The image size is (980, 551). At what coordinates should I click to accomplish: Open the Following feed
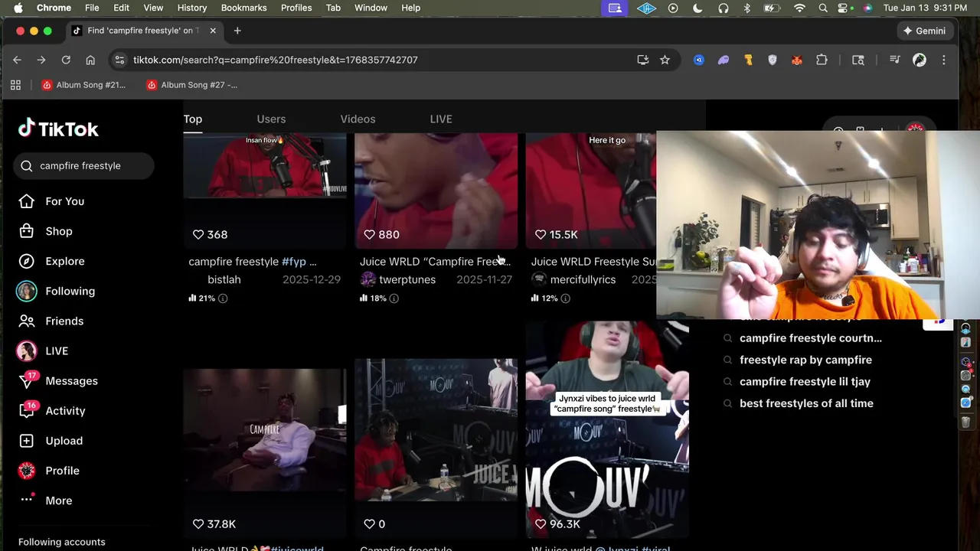[70, 291]
